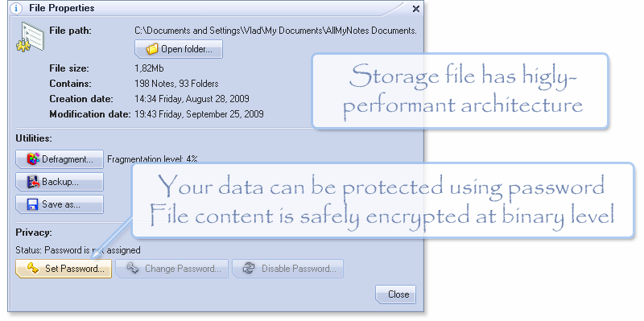Click the 1,82Mb file size value
The height and width of the screenshot is (321, 644).
[149, 68]
